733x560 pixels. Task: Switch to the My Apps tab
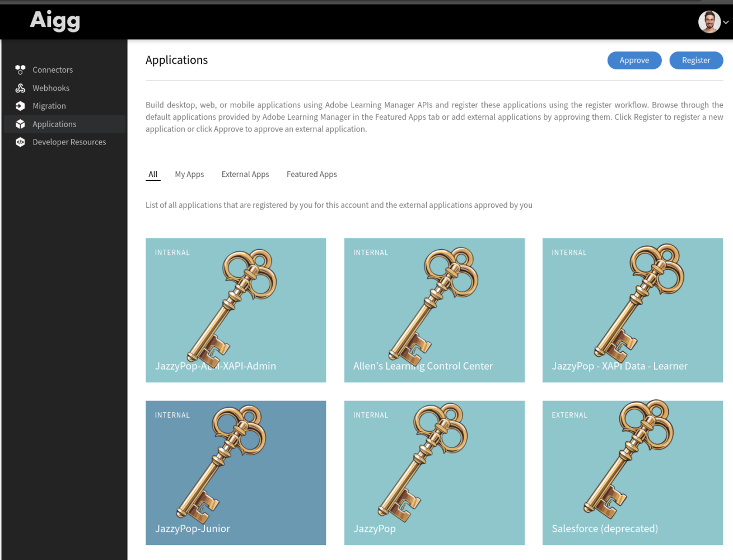click(x=189, y=174)
